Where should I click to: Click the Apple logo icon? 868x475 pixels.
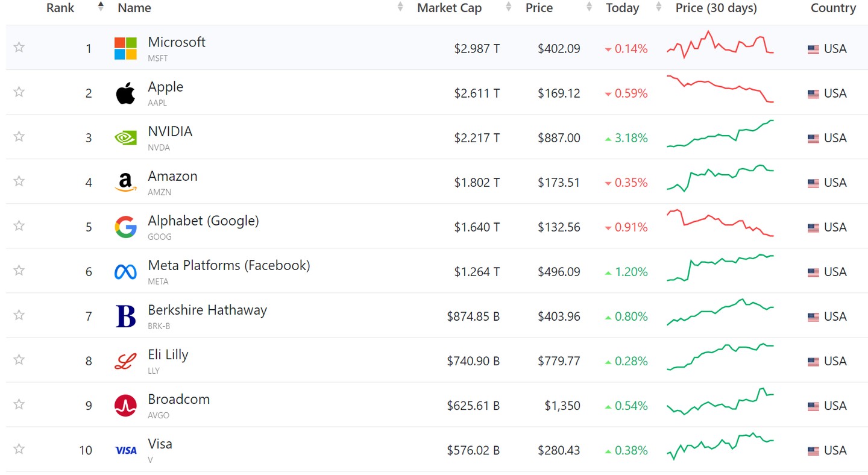coord(125,93)
